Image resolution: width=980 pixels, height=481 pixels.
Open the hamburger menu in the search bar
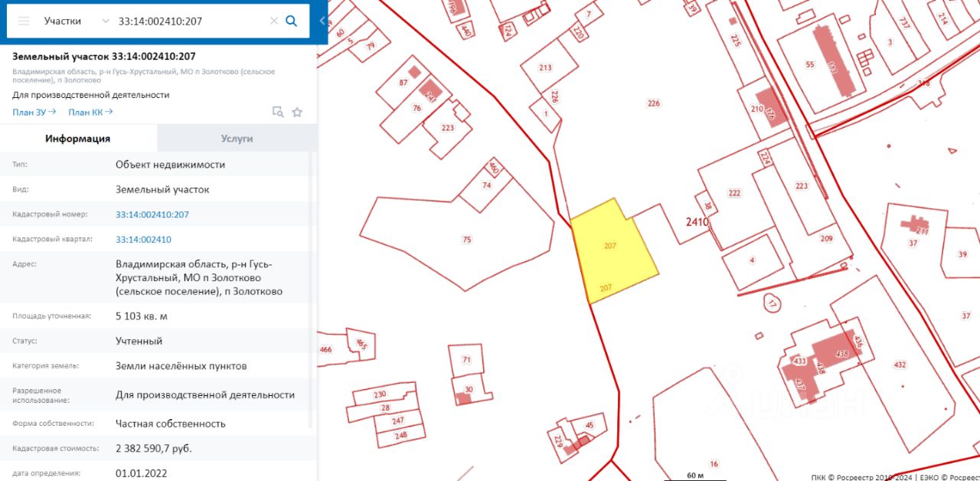(23, 21)
